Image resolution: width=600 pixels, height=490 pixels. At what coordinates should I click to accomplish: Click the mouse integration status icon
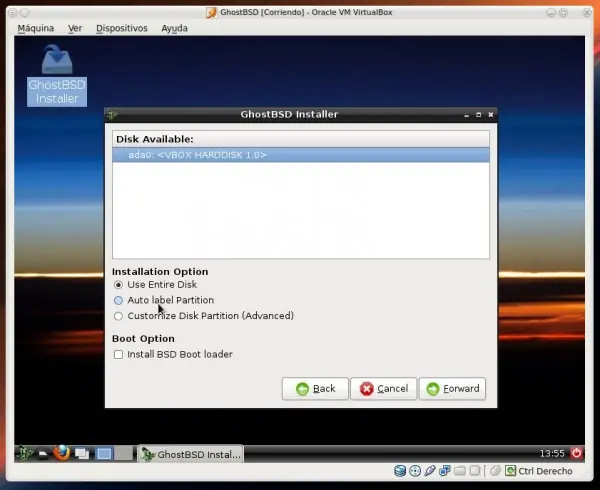495,471
